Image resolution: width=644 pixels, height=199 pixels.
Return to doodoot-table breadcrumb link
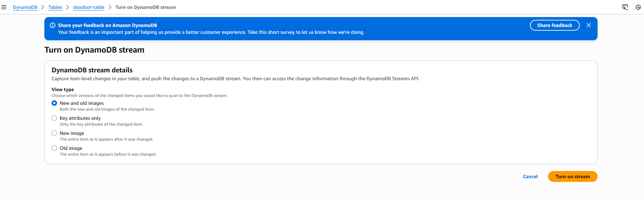click(89, 7)
